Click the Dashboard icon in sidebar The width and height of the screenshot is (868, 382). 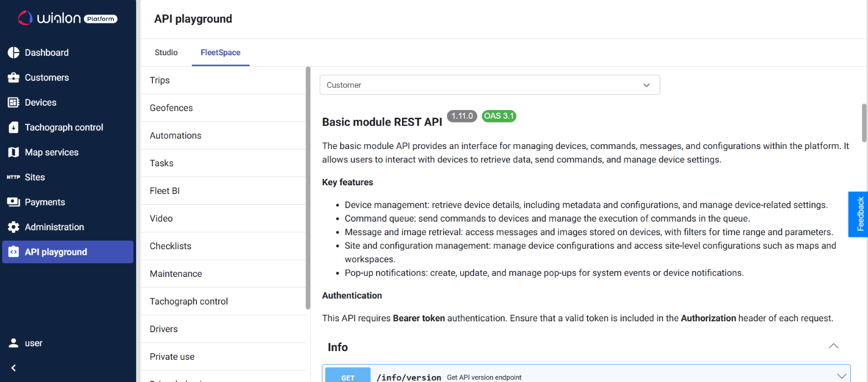(14, 53)
